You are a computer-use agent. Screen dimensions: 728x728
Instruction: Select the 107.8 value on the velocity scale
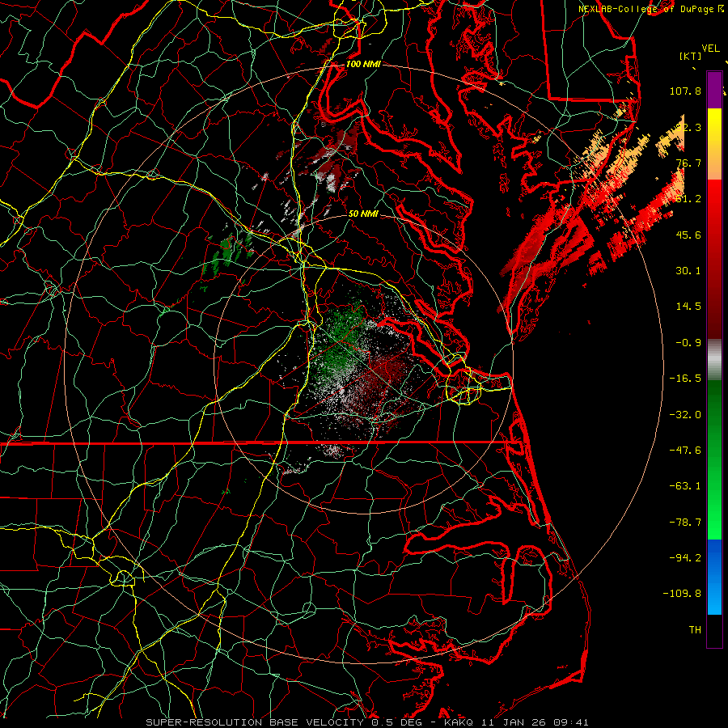[x=685, y=91]
